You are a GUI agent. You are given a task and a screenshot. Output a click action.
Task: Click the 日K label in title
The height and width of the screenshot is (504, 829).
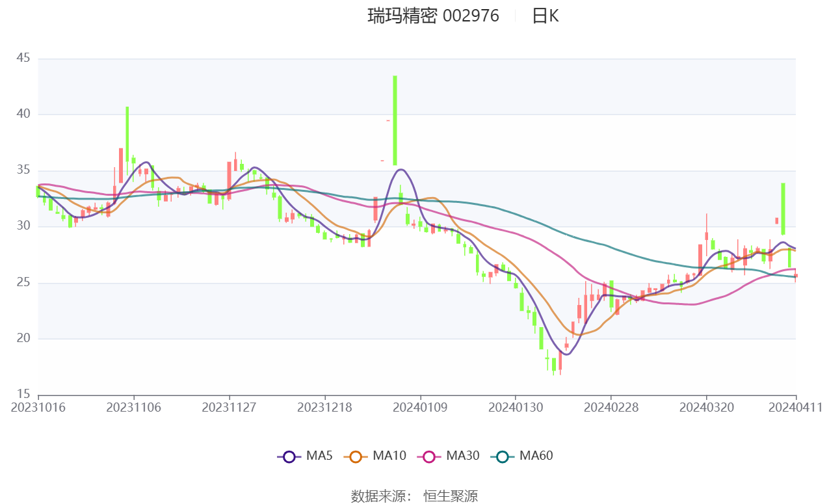click(545, 16)
